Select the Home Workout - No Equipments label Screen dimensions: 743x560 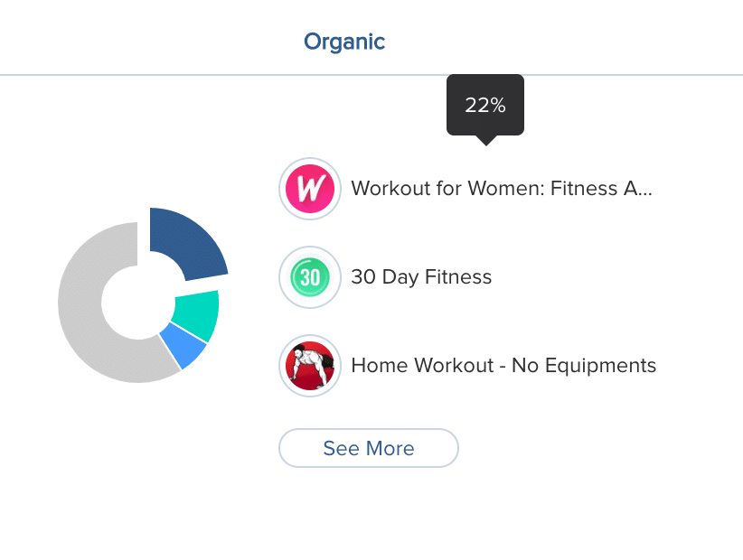(503, 366)
